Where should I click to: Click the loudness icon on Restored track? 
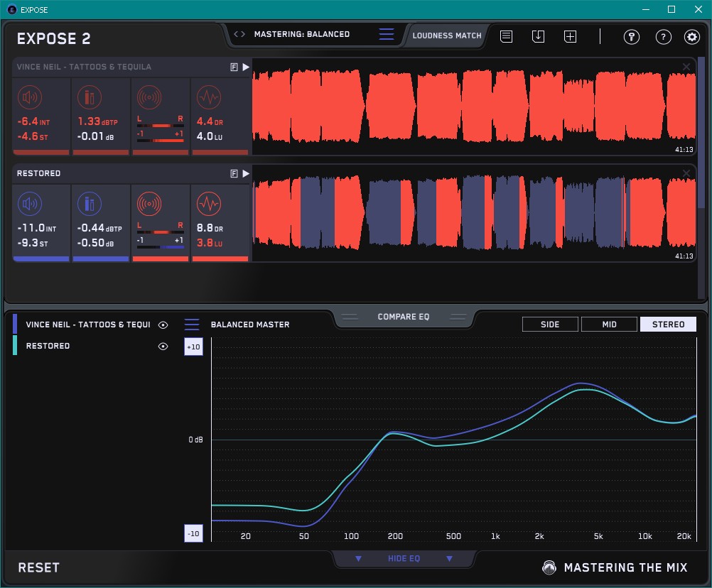coord(31,205)
